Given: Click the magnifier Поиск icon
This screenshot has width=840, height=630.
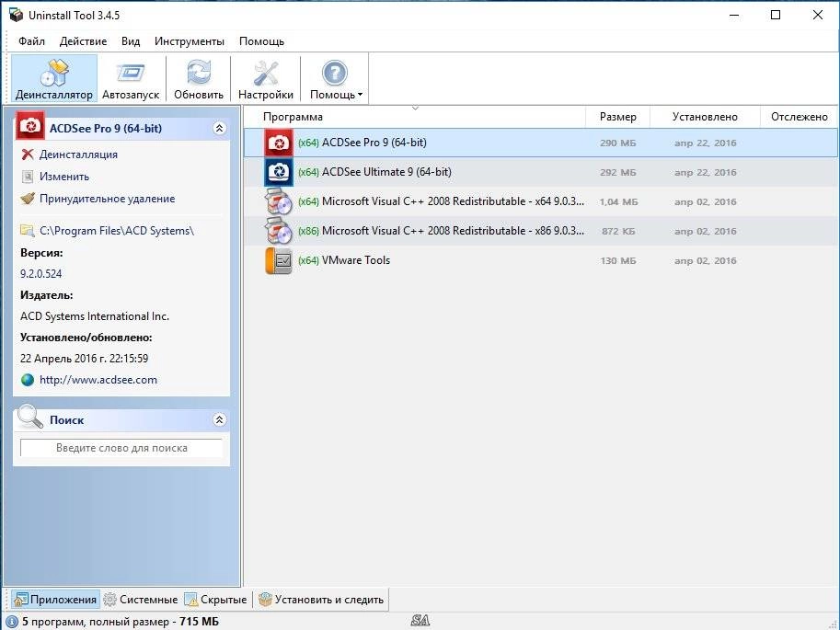Looking at the screenshot, I should point(29,417).
